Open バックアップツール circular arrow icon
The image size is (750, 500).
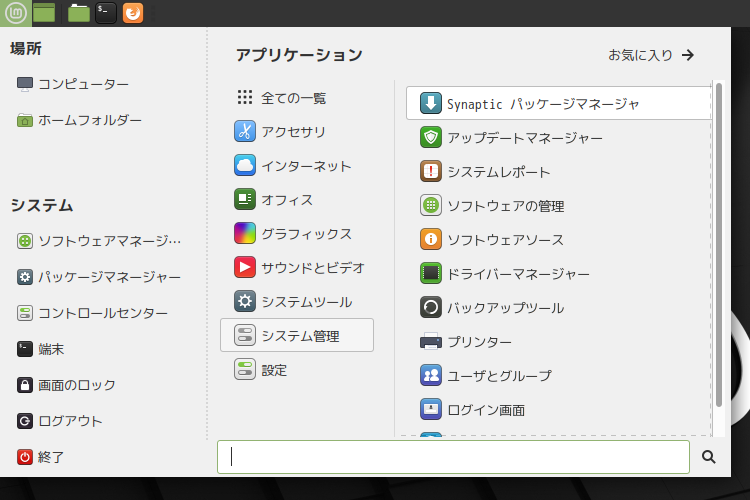point(430,307)
